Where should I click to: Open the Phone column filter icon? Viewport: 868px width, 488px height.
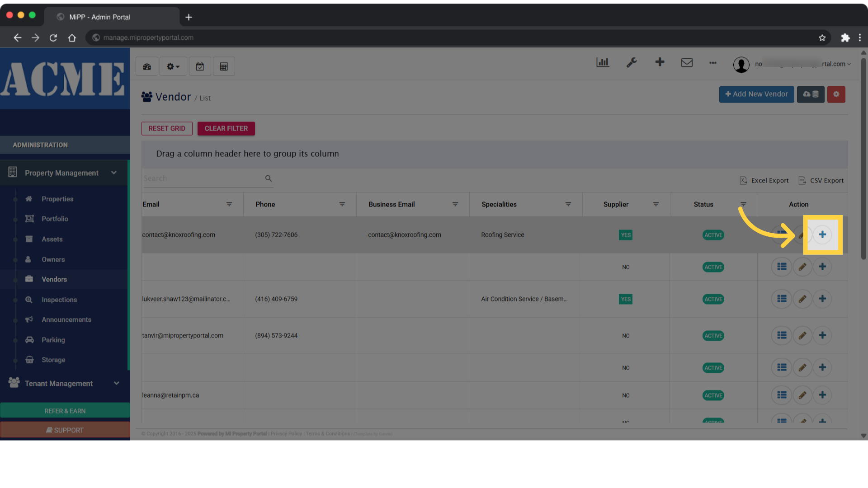pyautogui.click(x=342, y=204)
